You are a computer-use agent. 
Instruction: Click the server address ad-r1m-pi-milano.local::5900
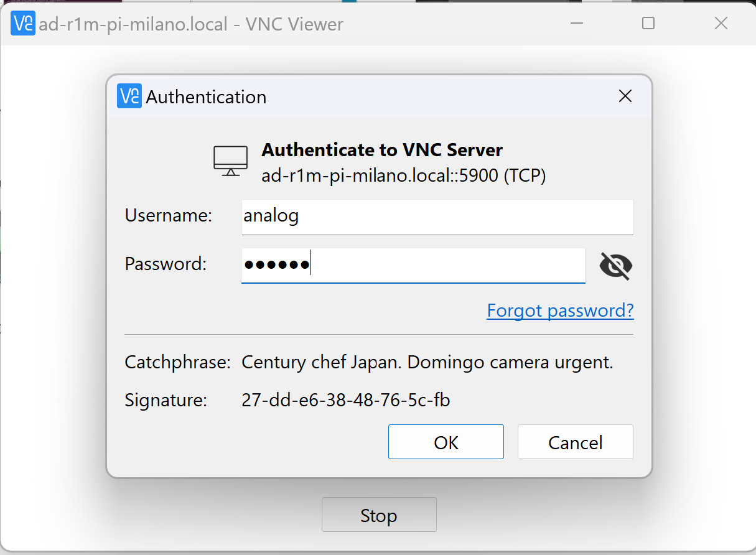point(403,176)
